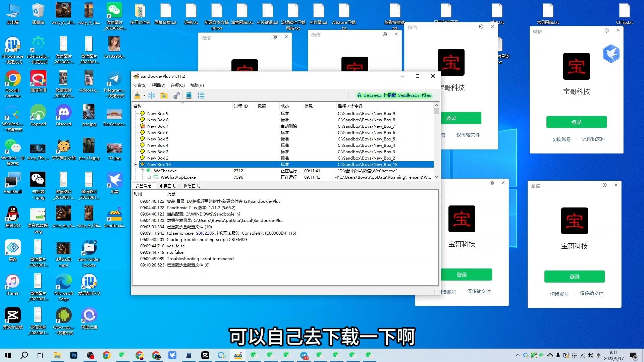Open the notification center in taskbar

(x=633, y=356)
